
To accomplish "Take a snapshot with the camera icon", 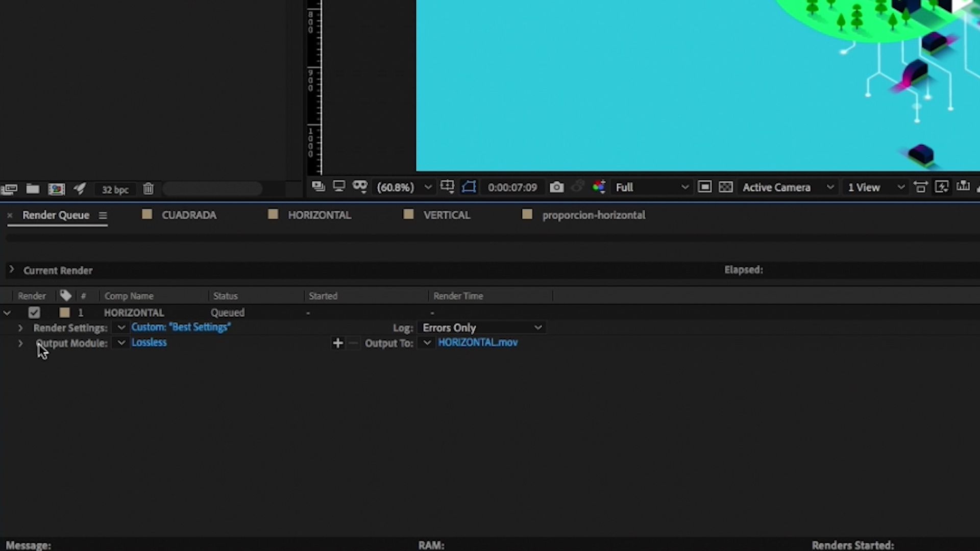I will [557, 187].
